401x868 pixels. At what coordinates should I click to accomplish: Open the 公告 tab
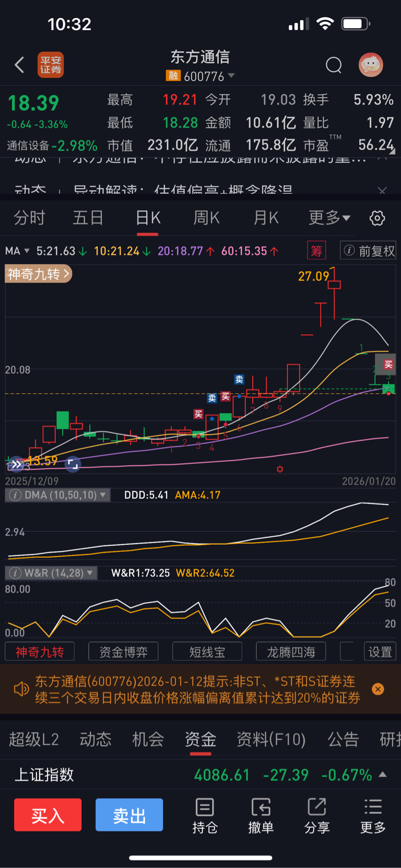[x=343, y=740]
